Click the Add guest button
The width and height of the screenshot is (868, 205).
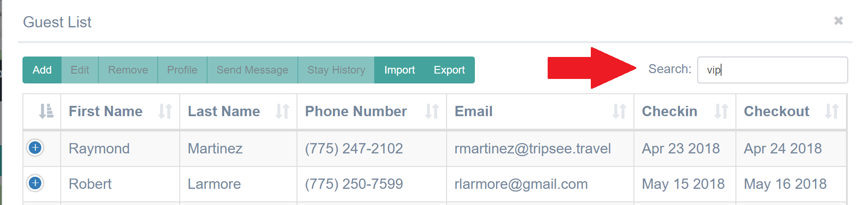(42, 70)
